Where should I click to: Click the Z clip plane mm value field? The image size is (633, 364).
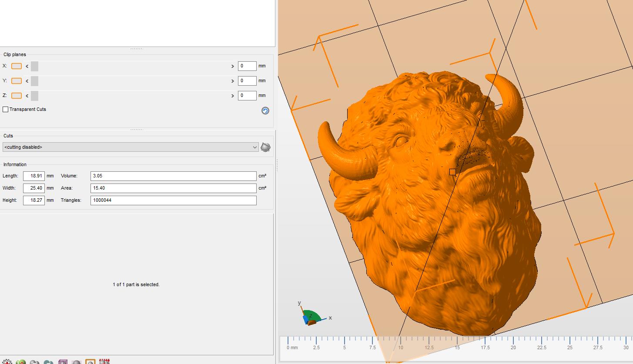pos(247,96)
